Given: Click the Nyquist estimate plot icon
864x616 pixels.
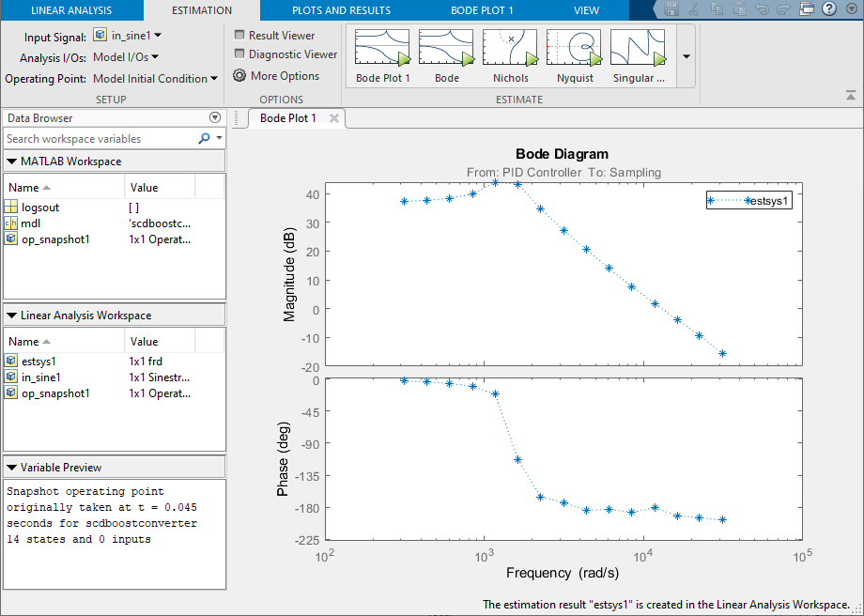Looking at the screenshot, I should pyautogui.click(x=574, y=48).
